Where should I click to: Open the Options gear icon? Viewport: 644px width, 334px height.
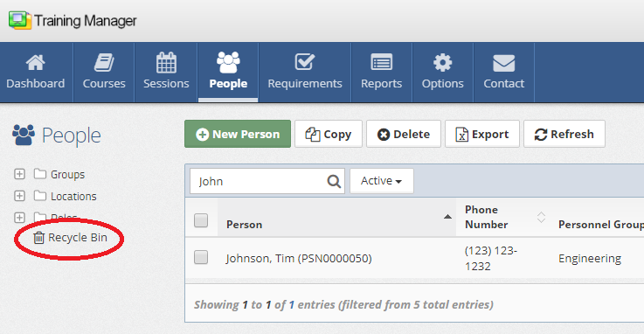[442, 63]
